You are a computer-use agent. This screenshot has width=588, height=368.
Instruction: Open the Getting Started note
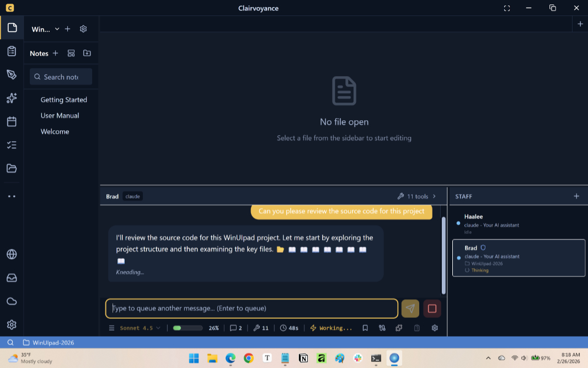click(x=63, y=100)
